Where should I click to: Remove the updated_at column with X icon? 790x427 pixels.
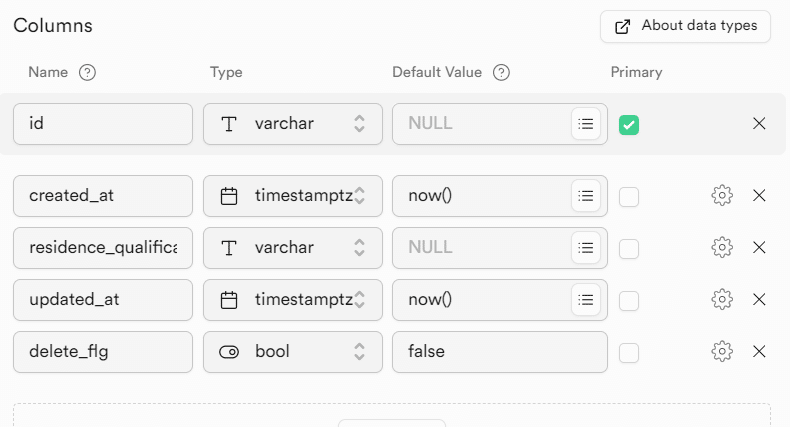(759, 299)
